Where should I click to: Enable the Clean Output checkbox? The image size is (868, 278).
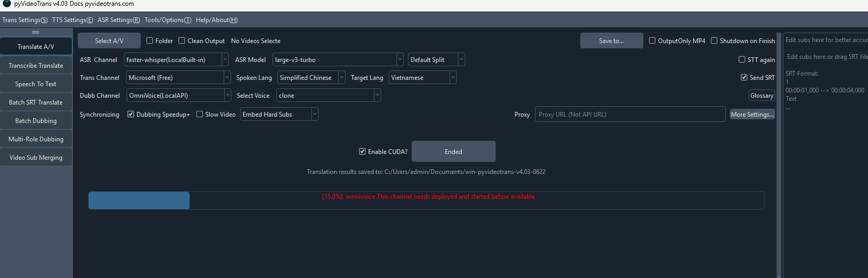pos(182,41)
